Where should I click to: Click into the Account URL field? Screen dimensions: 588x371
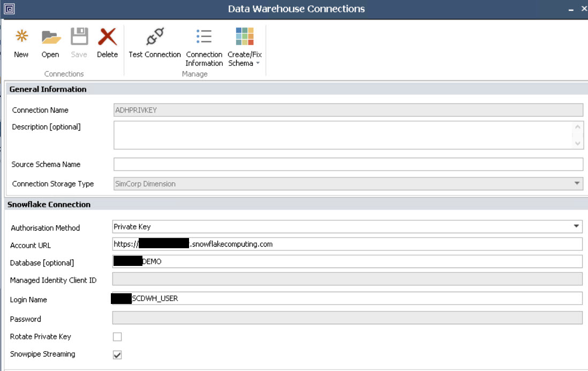[347, 244]
